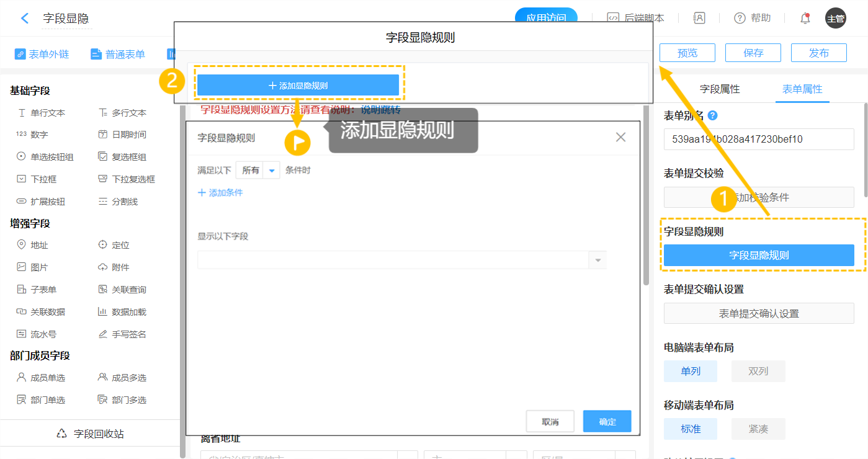Screen dimensions: 868x459
Task: Add the 手写签名 signature field
Action: pos(122,334)
